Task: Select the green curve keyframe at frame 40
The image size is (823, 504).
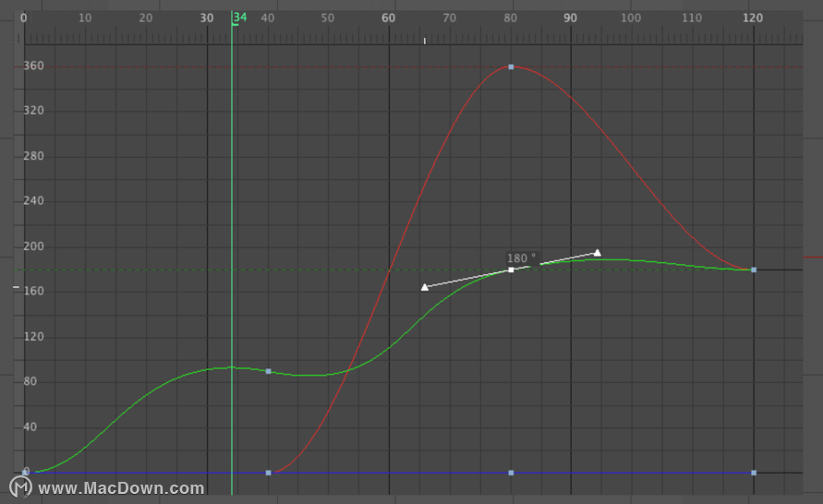Action: pyautogui.click(x=268, y=371)
